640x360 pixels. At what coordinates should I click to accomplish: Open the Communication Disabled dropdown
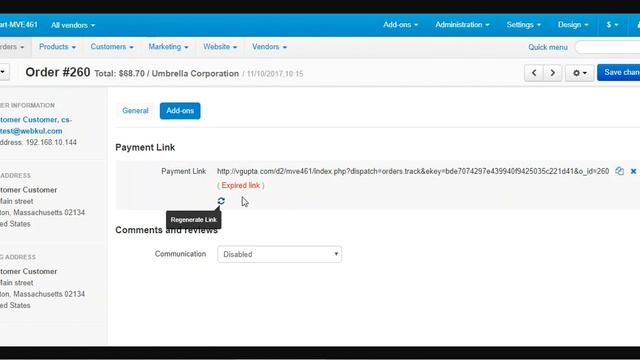click(x=280, y=254)
